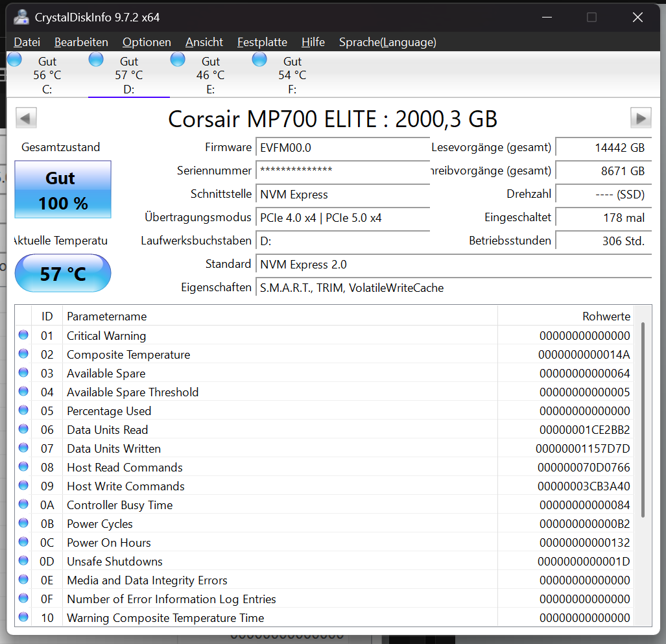Click the Lesevorgänge value 14442 GB
Screen dimensions: 666x644
604,147
